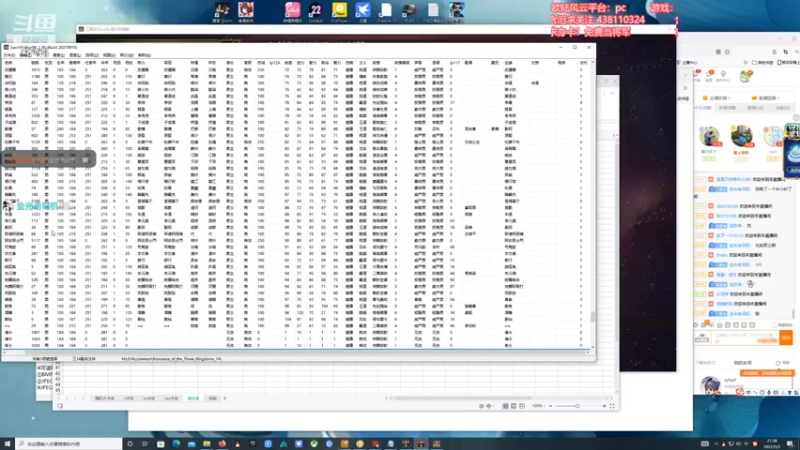Select the green highlighted sheet tab in the spreadsheet
800x450 pixels.
193,398
